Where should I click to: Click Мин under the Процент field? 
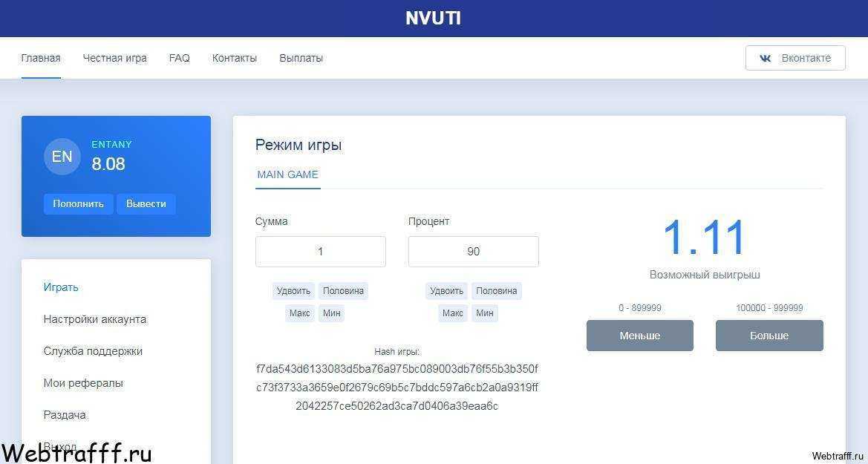[484, 313]
